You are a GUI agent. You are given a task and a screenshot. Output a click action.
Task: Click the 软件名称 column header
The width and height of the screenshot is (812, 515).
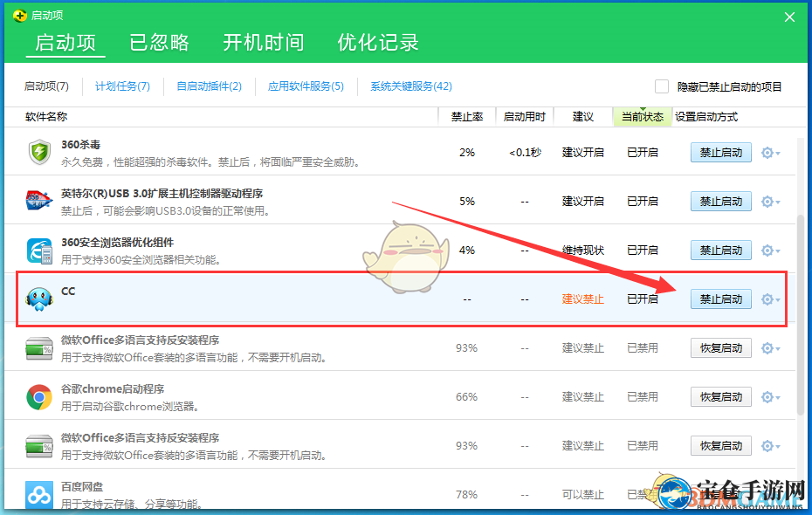(46, 117)
